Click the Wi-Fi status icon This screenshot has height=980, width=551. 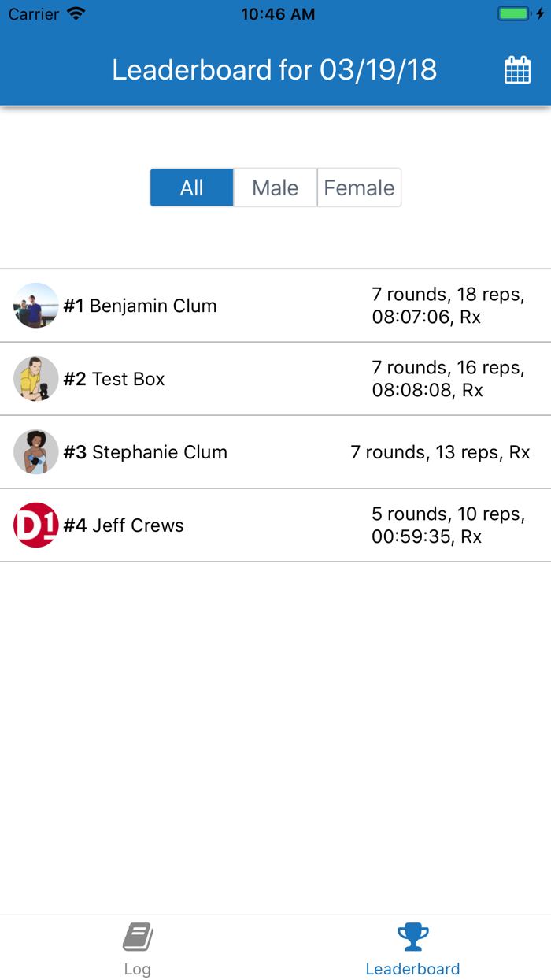coord(75,13)
